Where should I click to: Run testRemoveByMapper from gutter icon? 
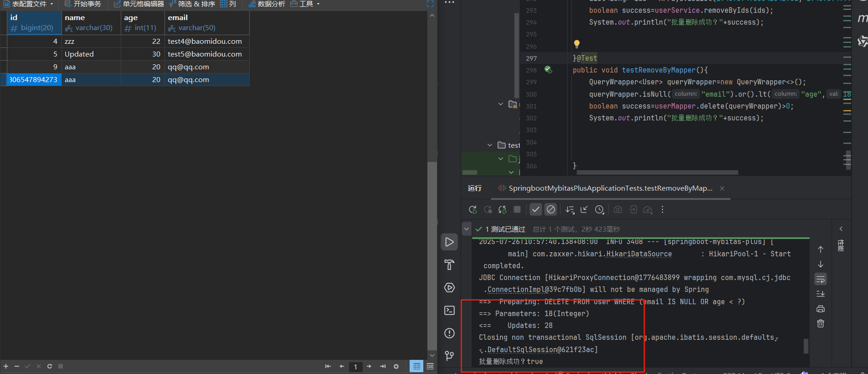tap(548, 70)
